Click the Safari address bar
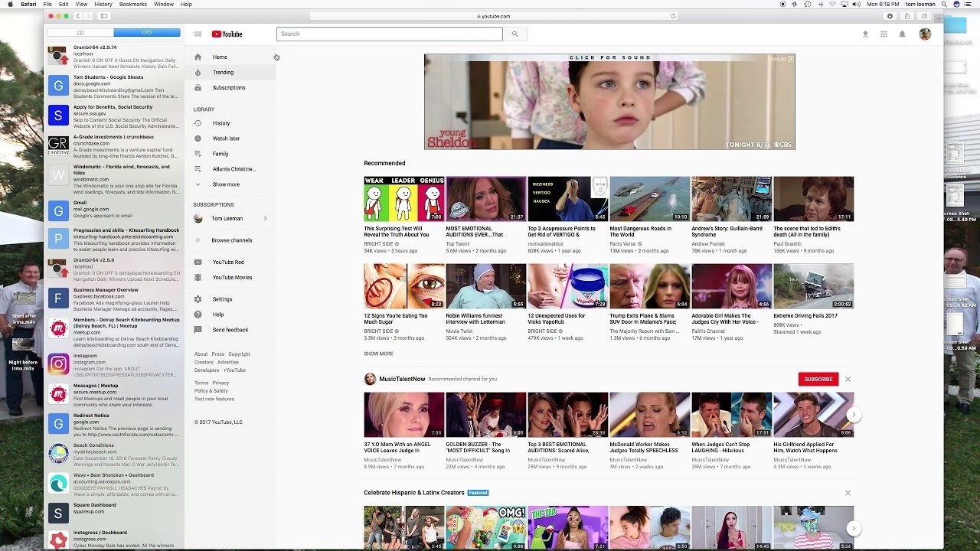 [494, 16]
